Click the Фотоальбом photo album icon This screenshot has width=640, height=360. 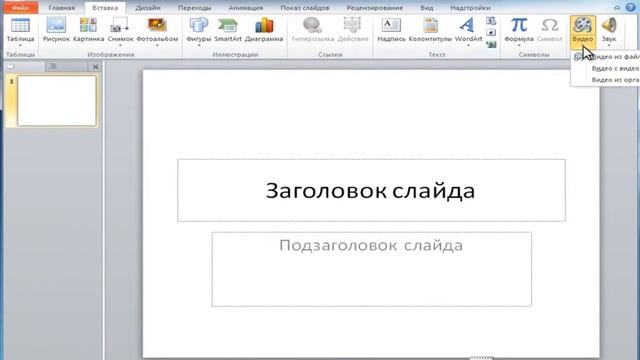click(157, 25)
